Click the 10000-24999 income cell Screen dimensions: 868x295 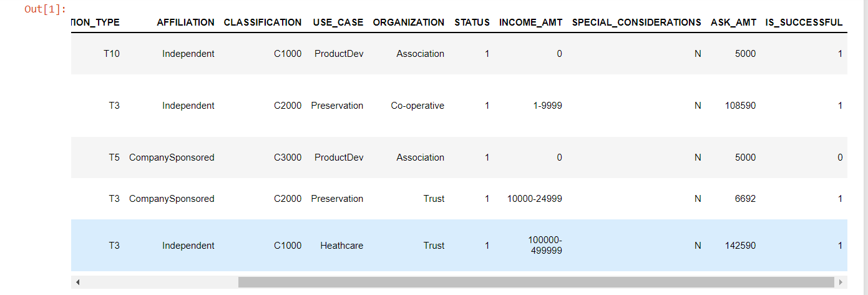(535, 199)
